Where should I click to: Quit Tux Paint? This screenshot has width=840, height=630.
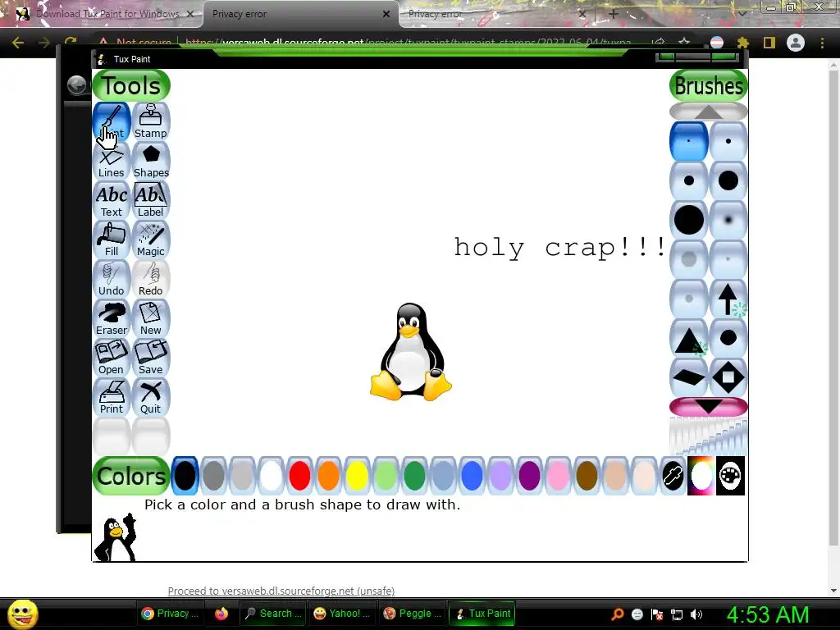pyautogui.click(x=151, y=397)
